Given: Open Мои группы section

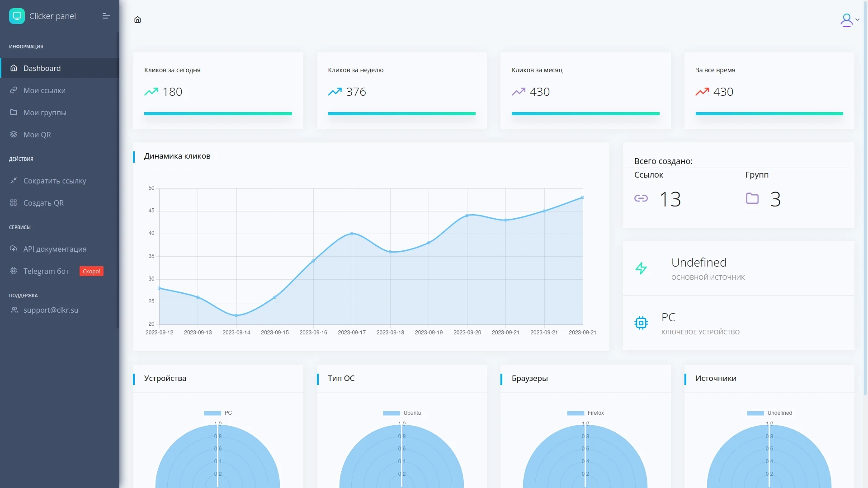Looking at the screenshot, I should click(60, 112).
